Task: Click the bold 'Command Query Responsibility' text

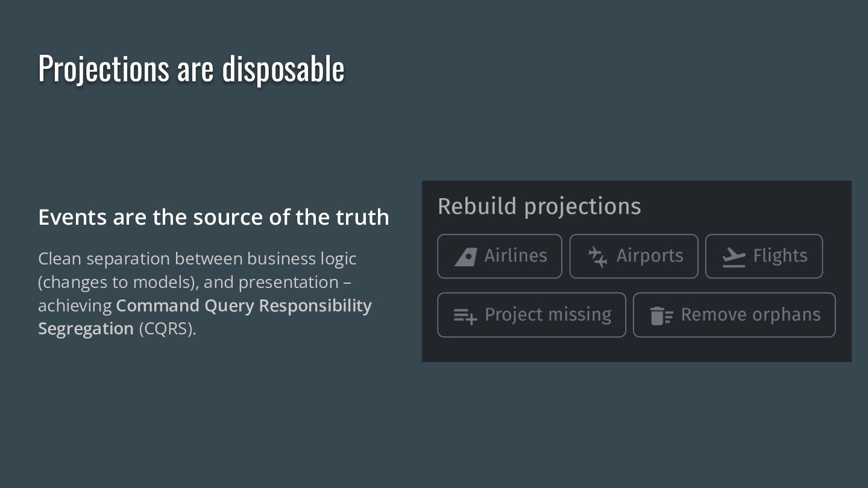Action: pos(244,306)
